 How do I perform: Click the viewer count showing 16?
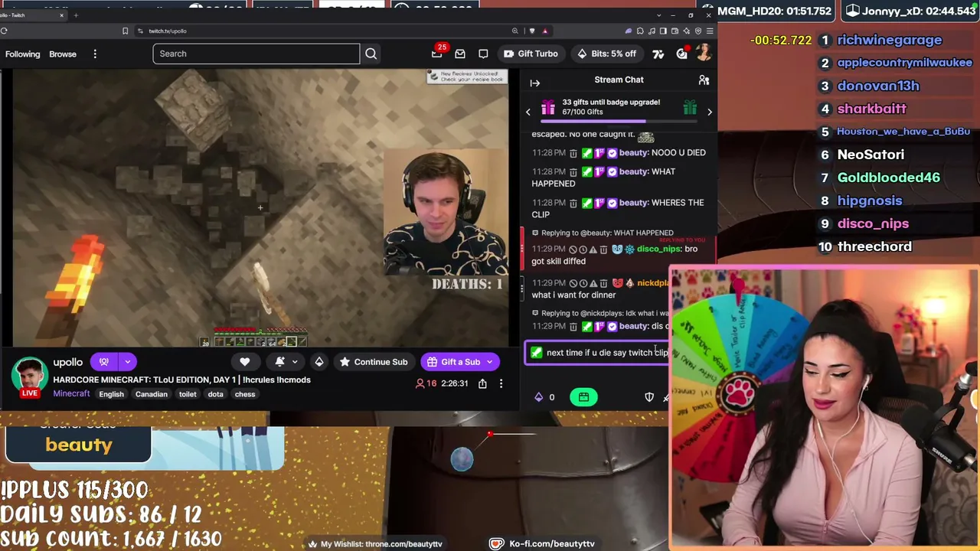[426, 383]
